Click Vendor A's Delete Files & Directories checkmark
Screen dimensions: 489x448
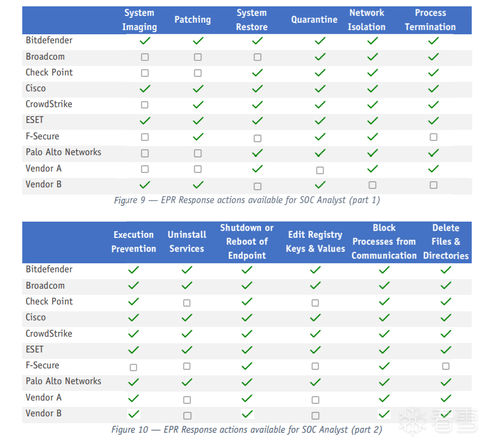(446, 398)
